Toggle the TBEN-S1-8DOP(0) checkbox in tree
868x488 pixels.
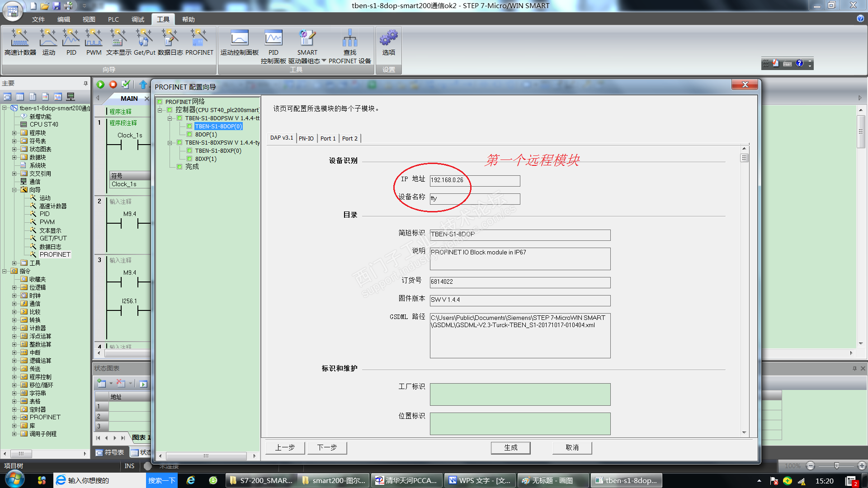coord(189,127)
